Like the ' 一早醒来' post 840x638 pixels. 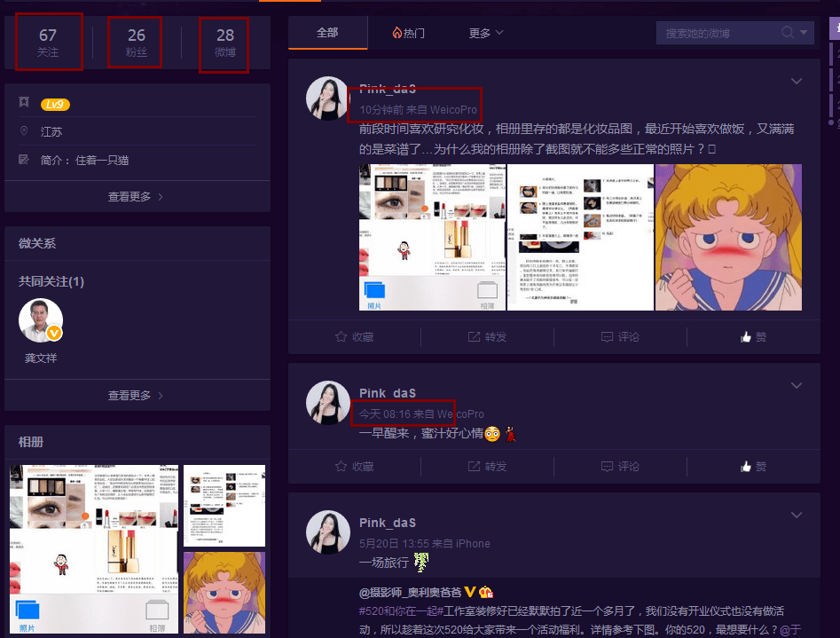click(x=746, y=466)
